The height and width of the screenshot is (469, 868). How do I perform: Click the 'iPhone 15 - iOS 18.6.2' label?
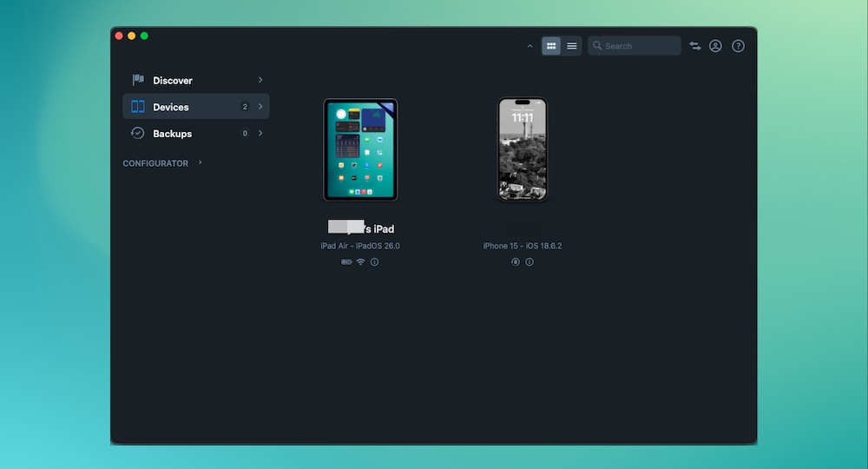pos(522,246)
